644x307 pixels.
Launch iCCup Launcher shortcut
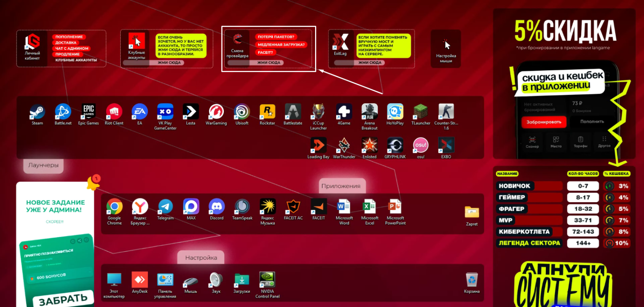tap(319, 112)
